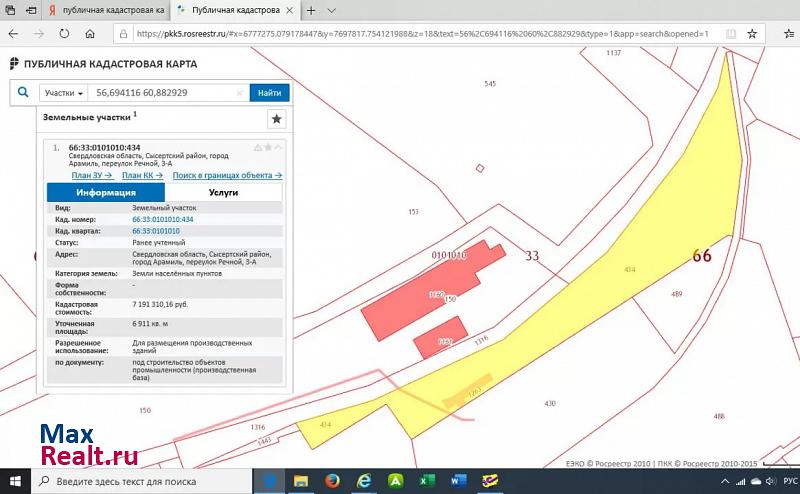Go to browser home page
Screen dimensions: 800x494
tap(91, 33)
